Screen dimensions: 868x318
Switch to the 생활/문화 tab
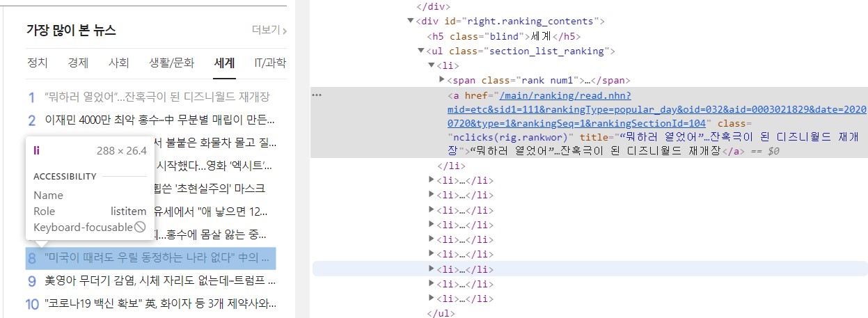[x=172, y=63]
